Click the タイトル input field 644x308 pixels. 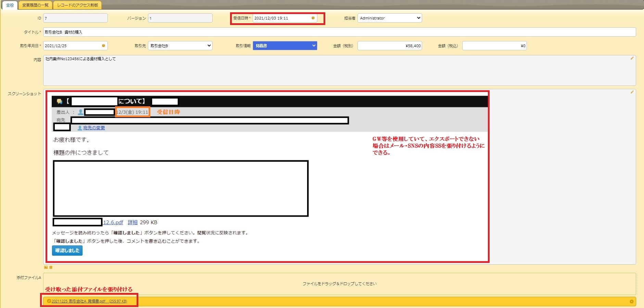click(x=339, y=32)
